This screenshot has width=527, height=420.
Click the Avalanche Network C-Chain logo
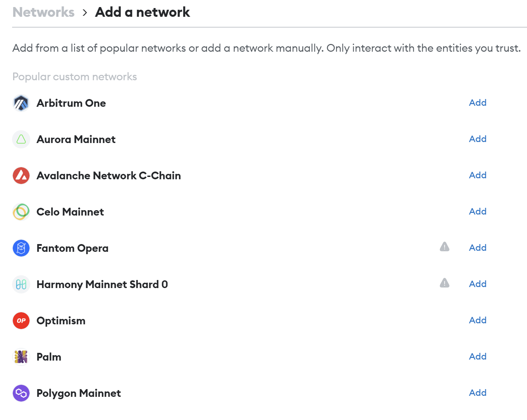point(21,176)
